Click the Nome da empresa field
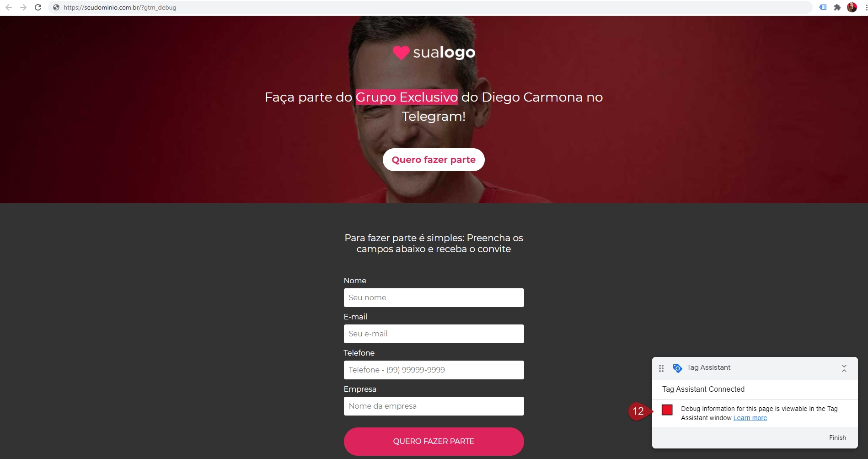Screen dimensions: 868x459 coord(434,406)
